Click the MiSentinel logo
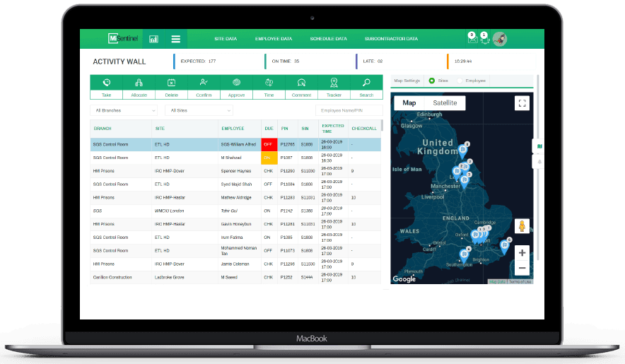The image size is (625, 364). coord(123,38)
